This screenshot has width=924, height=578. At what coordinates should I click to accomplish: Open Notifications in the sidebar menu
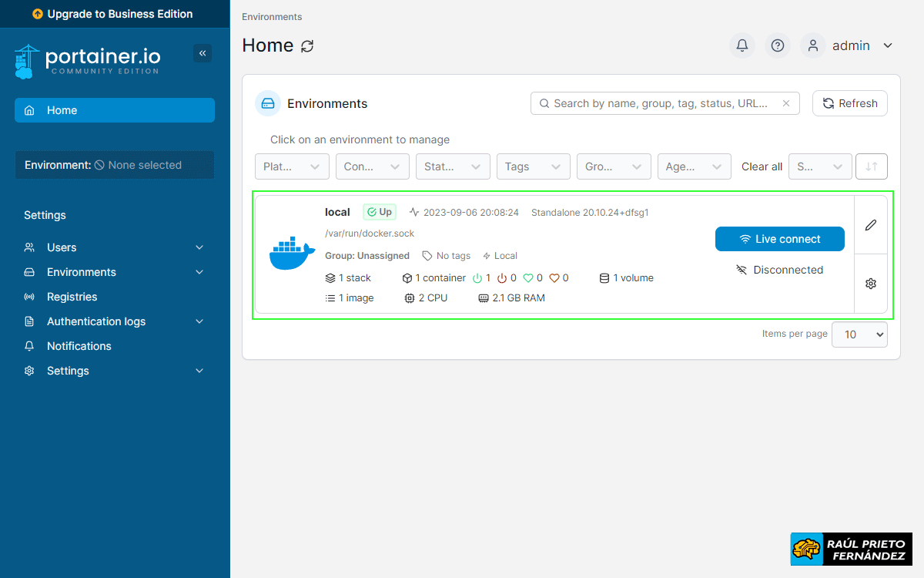pos(79,346)
